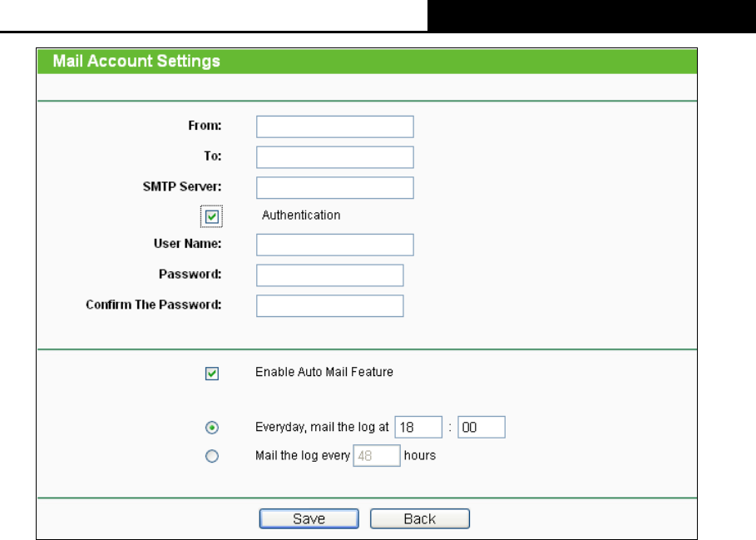This screenshot has height=540, width=756.
Task: Click the Mail Account Settings heading
Action: [136, 62]
